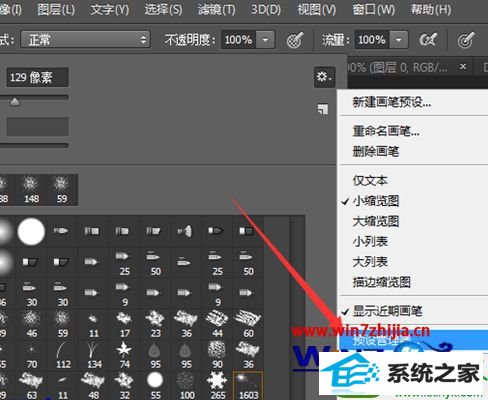Click the brush size slider handle
488x400 pixels.
(15, 102)
